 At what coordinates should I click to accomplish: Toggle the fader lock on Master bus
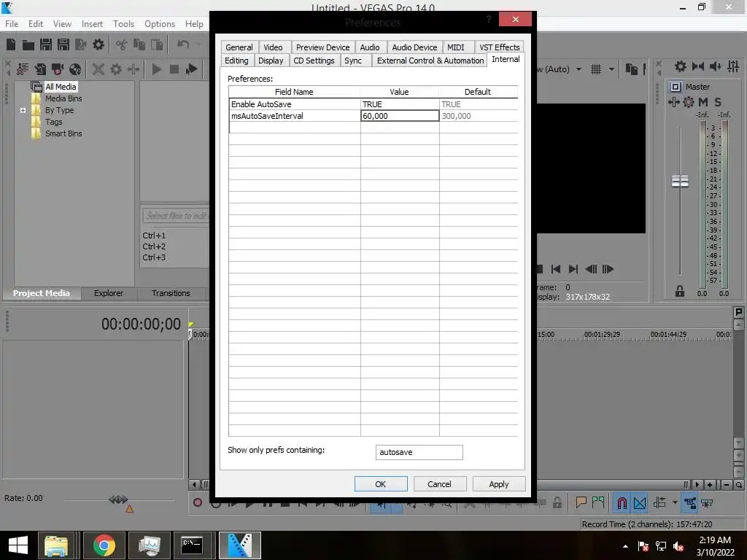(x=680, y=292)
